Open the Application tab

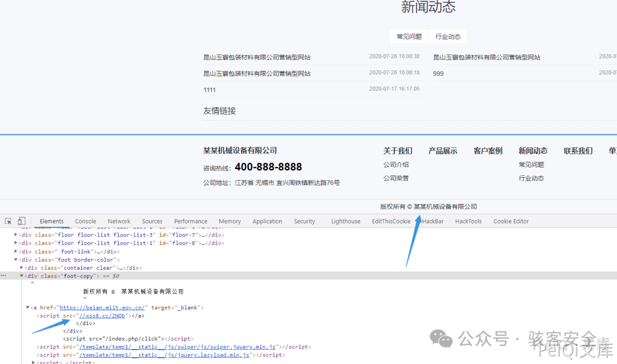pyautogui.click(x=267, y=222)
